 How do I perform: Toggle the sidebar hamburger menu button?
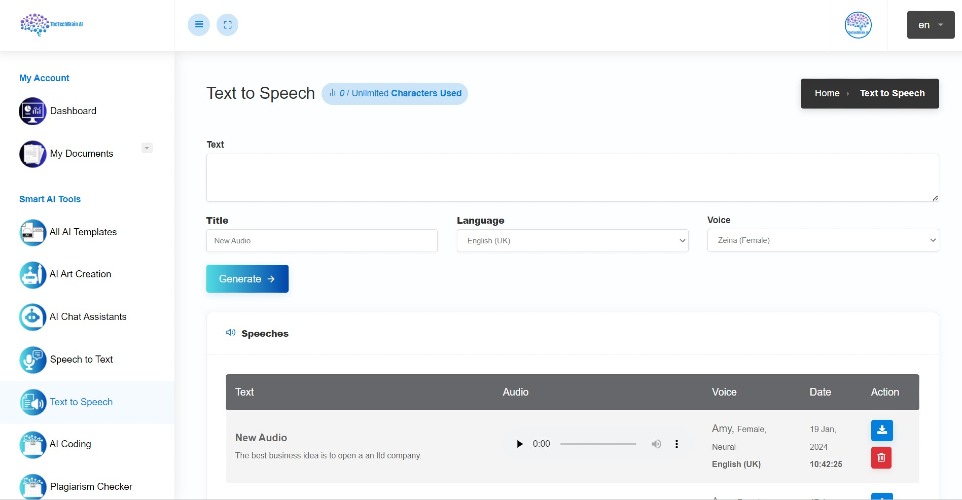click(x=199, y=25)
